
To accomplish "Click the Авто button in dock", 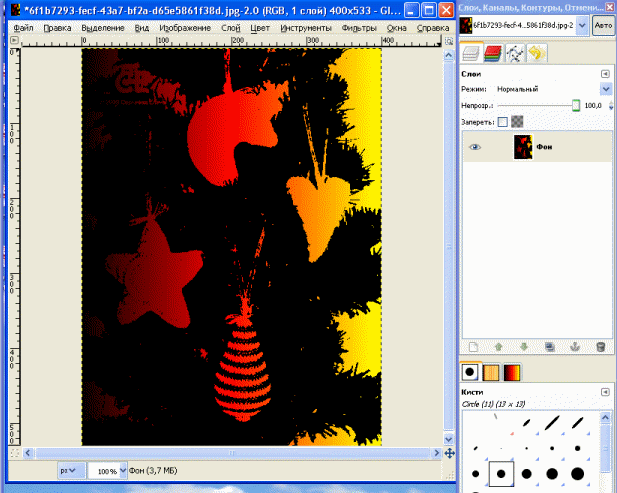I will coord(603,26).
